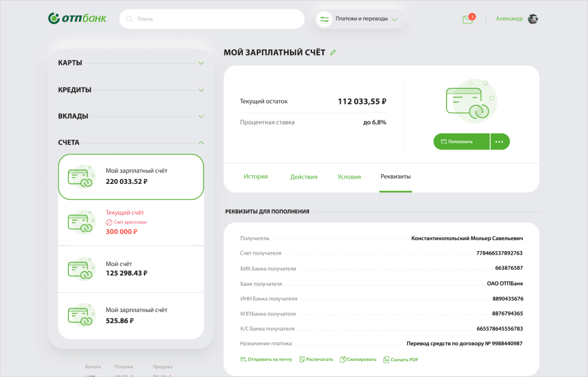Collapse the Счета section
The width and height of the screenshot is (588, 377).
[201, 143]
